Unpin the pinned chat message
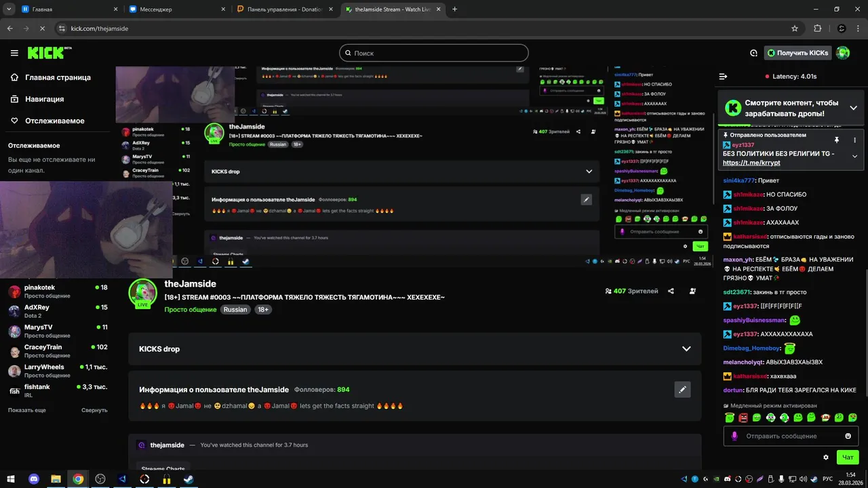Image resolution: width=868 pixels, height=488 pixels. 837,140
